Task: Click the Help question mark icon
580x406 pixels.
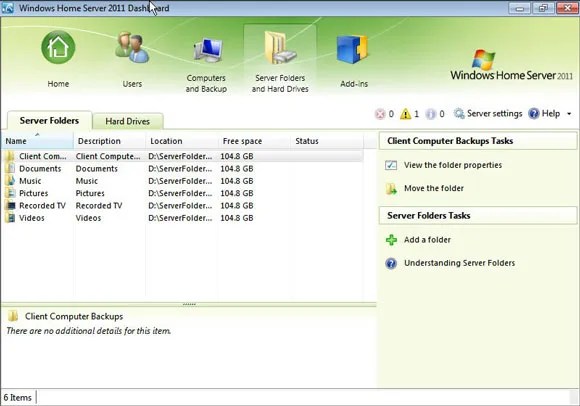Action: click(x=534, y=114)
